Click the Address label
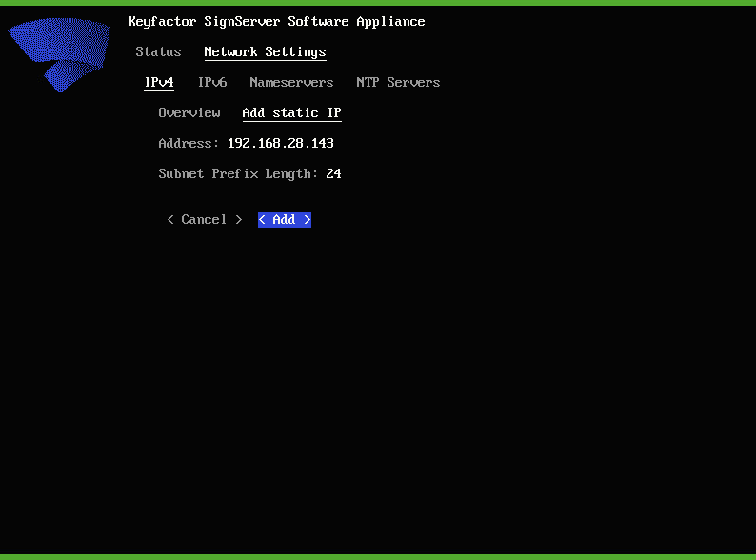The width and height of the screenshot is (756, 560). 189,143
